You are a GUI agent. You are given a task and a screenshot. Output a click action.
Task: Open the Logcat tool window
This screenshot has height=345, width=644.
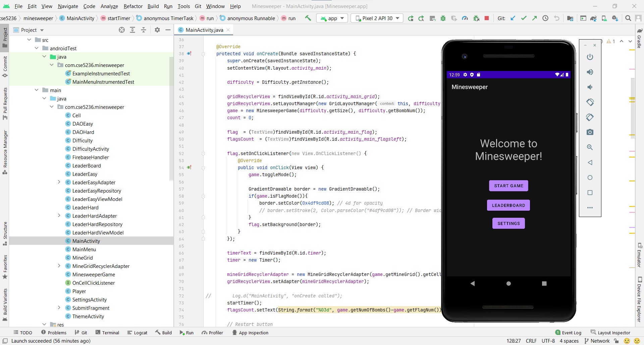point(138,333)
